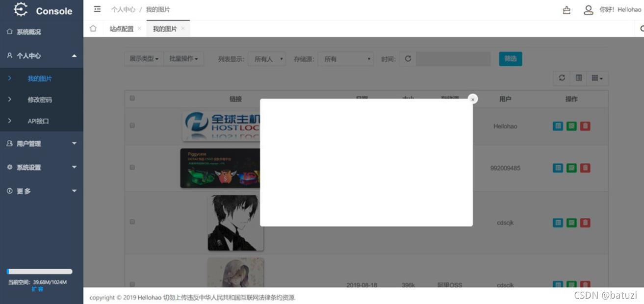Image resolution: width=644 pixels, height=304 pixels.
Task: Open the dark-haired anime thumbnail
Action: tap(235, 223)
